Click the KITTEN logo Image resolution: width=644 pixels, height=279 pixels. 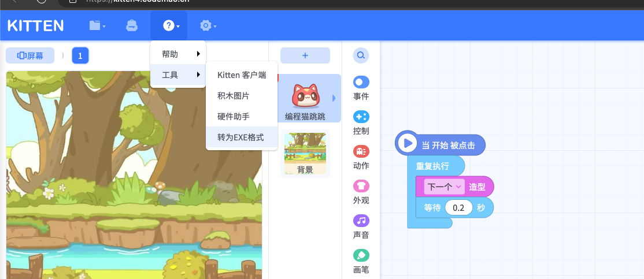click(x=36, y=26)
